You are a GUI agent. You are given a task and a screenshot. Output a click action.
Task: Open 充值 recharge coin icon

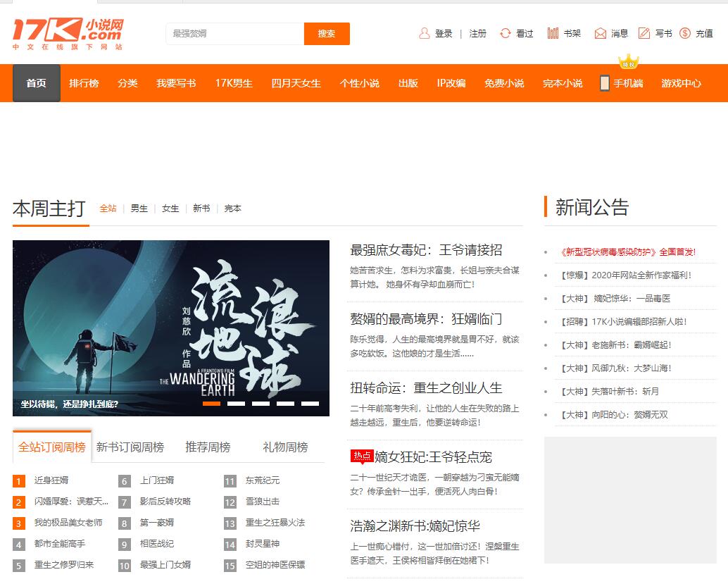685,33
